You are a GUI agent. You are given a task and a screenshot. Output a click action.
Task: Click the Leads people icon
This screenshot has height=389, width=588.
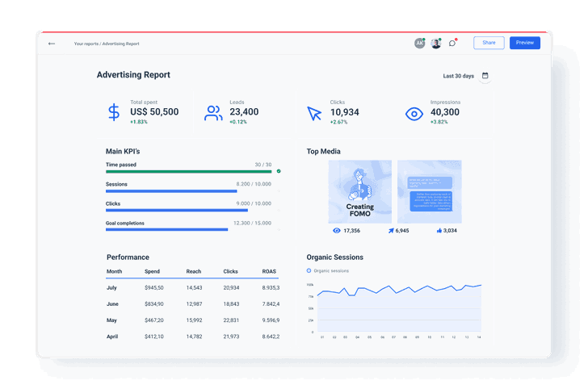pos(213,113)
